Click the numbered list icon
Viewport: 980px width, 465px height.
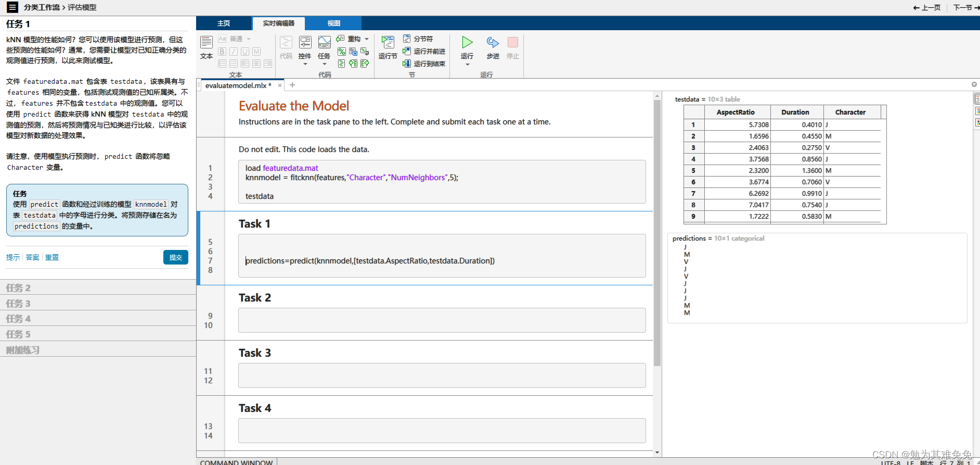[x=234, y=64]
